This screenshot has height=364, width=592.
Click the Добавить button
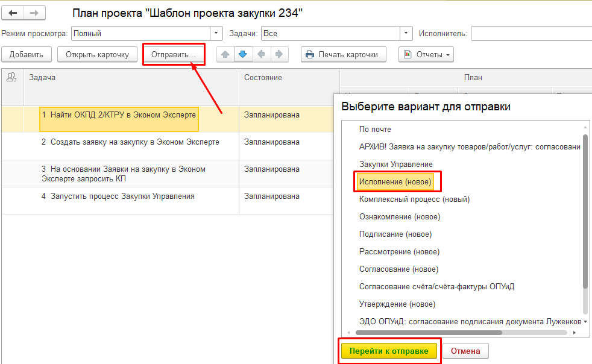click(27, 54)
